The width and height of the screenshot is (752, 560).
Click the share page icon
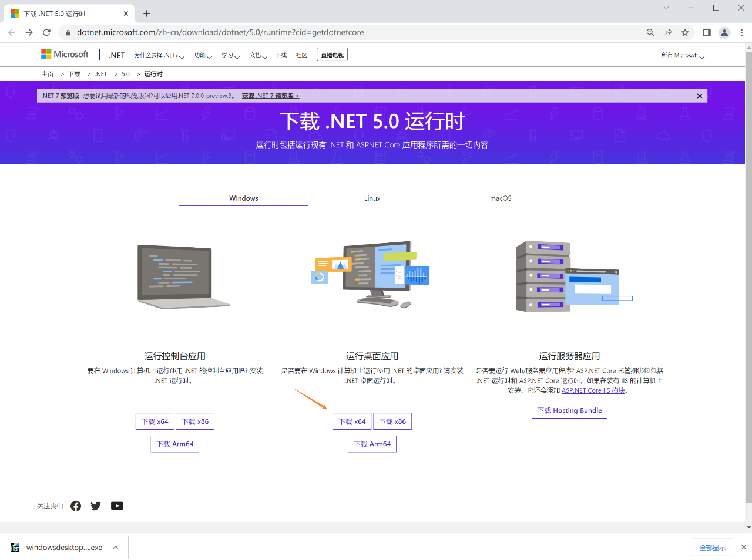(667, 32)
